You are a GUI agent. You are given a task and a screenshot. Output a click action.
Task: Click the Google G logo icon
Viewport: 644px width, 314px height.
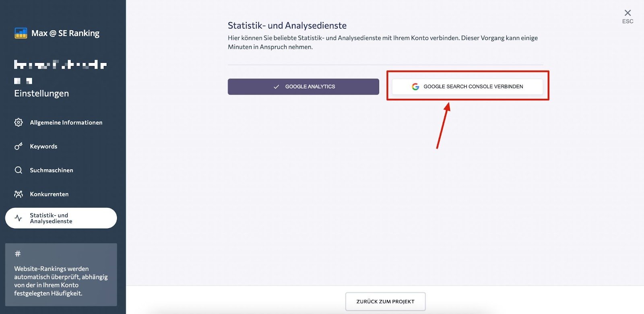coord(415,87)
